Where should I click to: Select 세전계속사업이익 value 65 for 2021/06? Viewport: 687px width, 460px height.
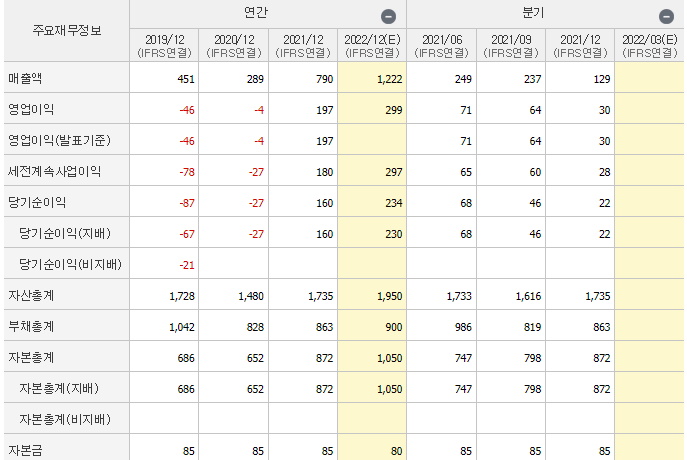click(466, 172)
